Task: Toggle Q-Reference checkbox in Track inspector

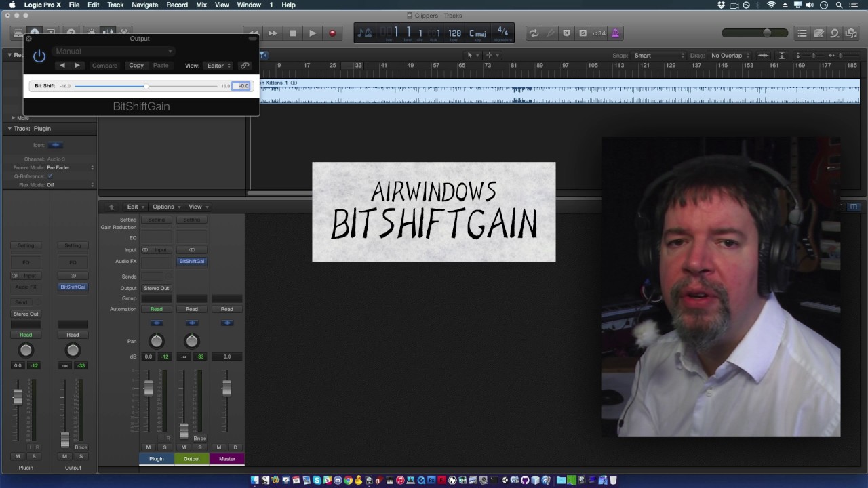Action: click(50, 176)
